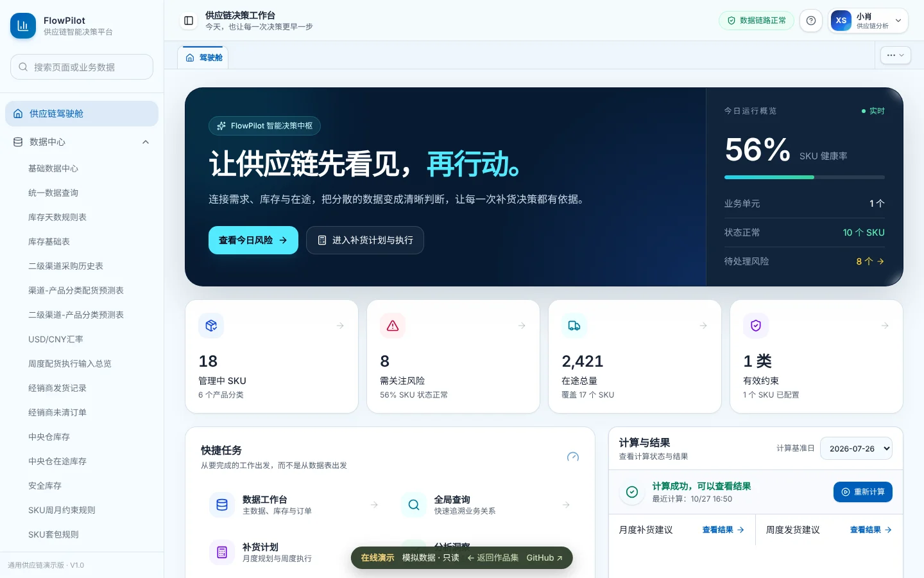924x578 pixels.
Task: Collapse the 数据中心 sidebar section
Action: [x=81, y=142]
